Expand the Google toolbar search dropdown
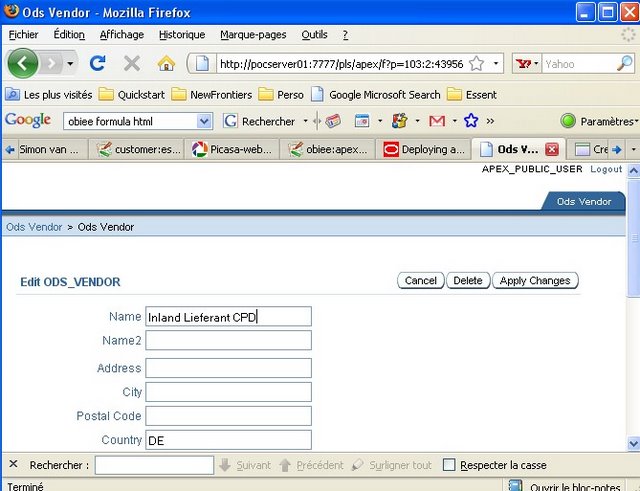 coord(204,121)
